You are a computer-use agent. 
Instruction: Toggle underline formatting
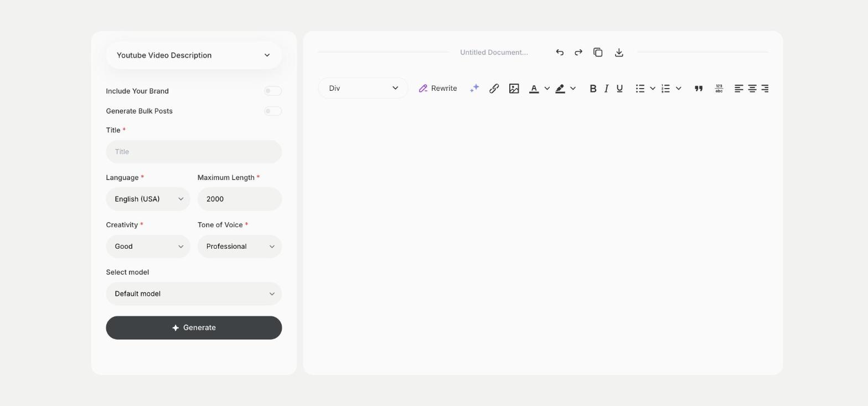(619, 89)
